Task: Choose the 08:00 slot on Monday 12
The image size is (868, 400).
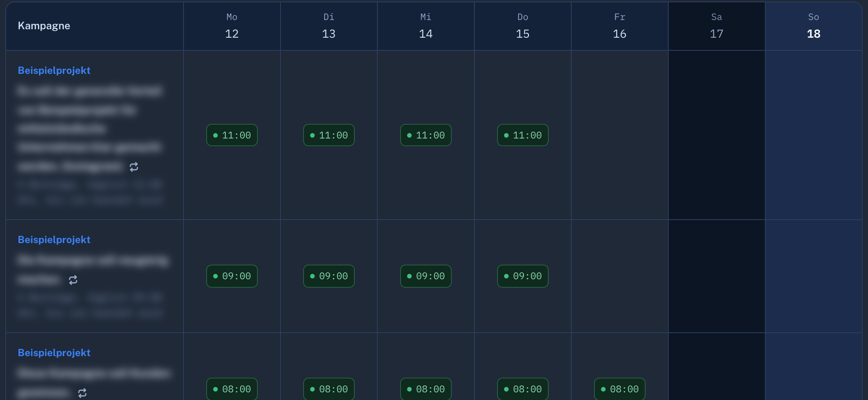Action: [x=232, y=389]
